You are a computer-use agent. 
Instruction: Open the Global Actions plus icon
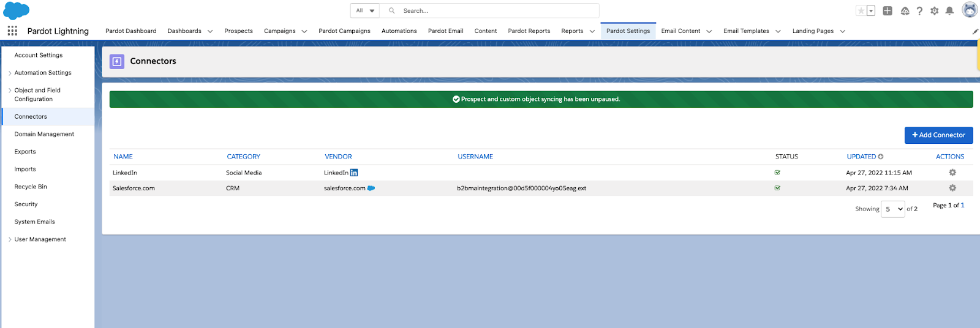tap(888, 10)
